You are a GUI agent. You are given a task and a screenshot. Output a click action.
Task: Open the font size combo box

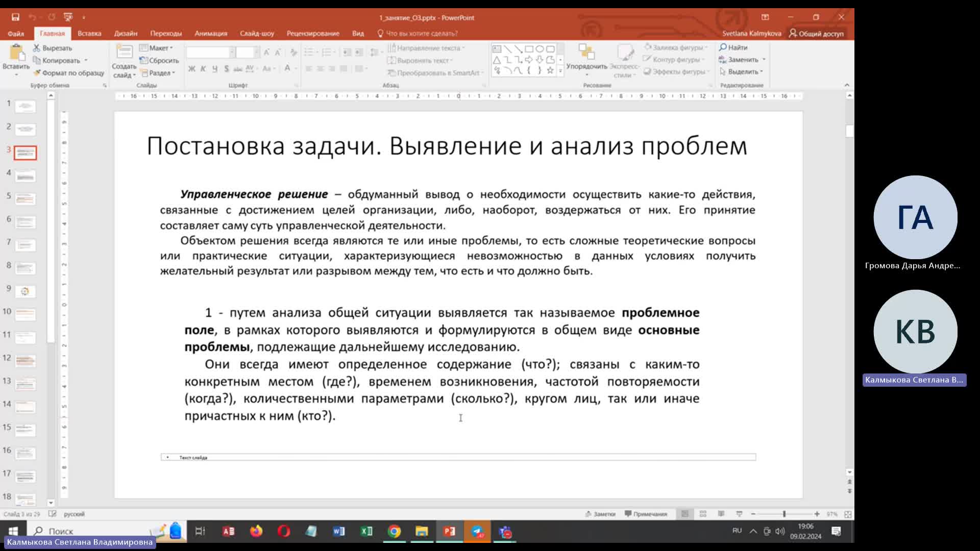248,53
